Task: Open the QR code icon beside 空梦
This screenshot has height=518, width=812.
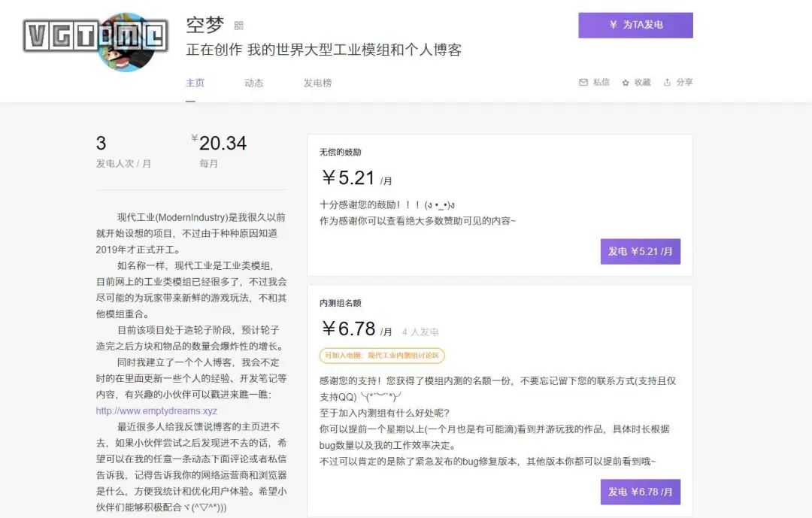Action: click(x=239, y=26)
